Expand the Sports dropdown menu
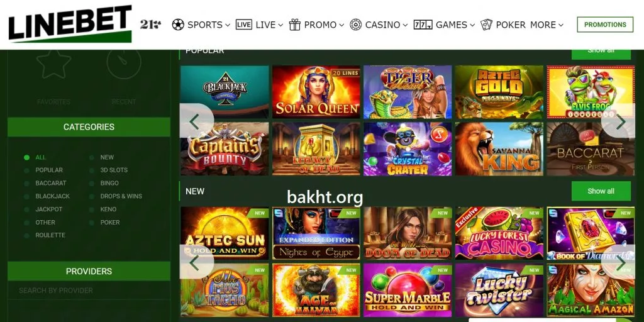Viewport: 644px width, 322px height. click(228, 25)
